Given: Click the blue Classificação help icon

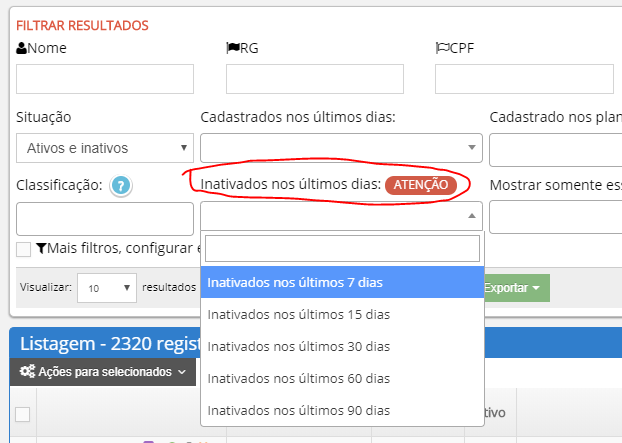Looking at the screenshot, I should pos(122,185).
